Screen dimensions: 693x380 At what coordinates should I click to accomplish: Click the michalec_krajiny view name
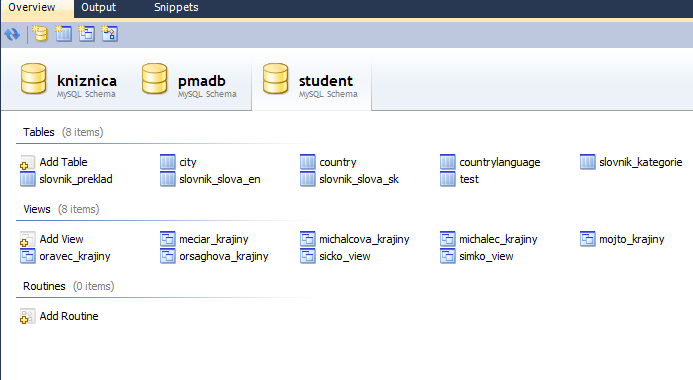tap(499, 239)
